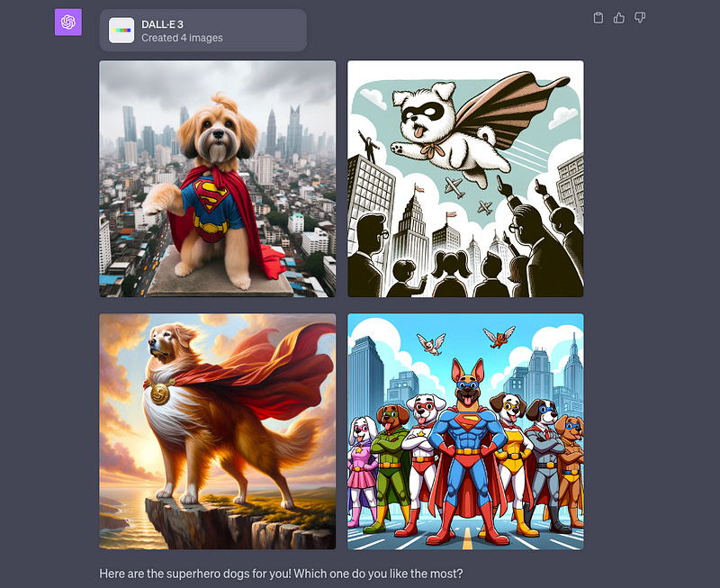Image resolution: width=720 pixels, height=588 pixels.
Task: Click the 'Created 4 images' label
Action: (x=182, y=38)
